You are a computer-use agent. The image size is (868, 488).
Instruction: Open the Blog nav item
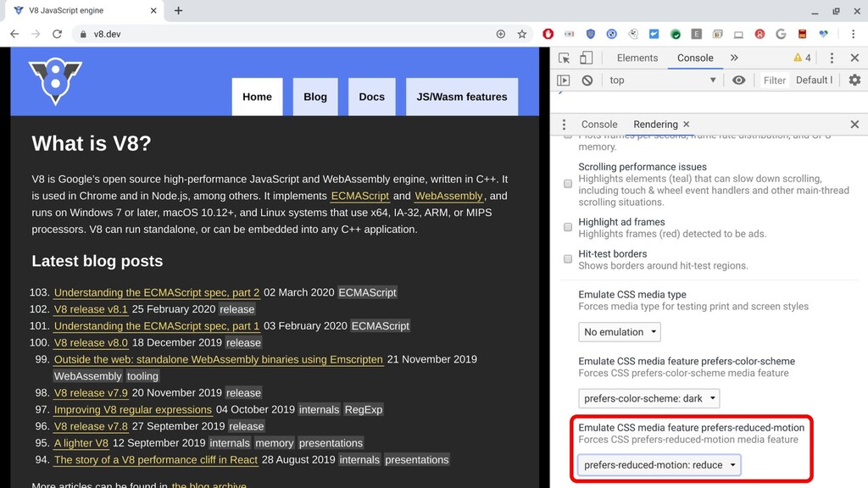[315, 97]
